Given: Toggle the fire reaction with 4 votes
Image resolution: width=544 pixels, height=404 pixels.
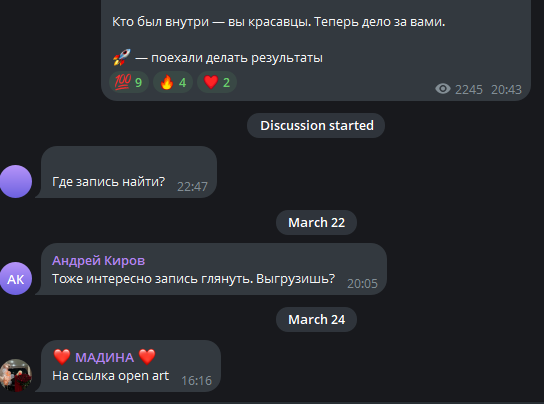Looking at the screenshot, I should (173, 82).
